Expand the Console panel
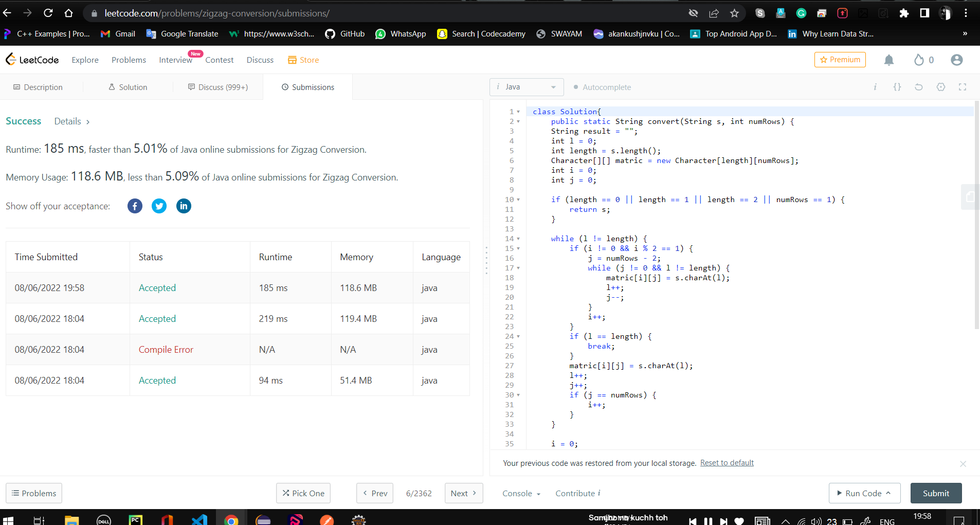This screenshot has width=980, height=525. (521, 493)
